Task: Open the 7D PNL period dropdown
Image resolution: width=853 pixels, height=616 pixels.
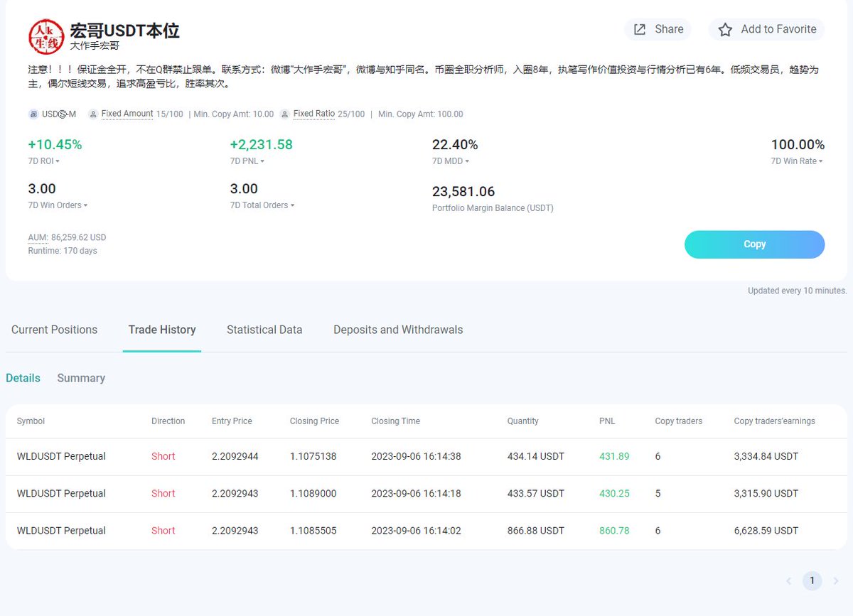Action: 247,161
